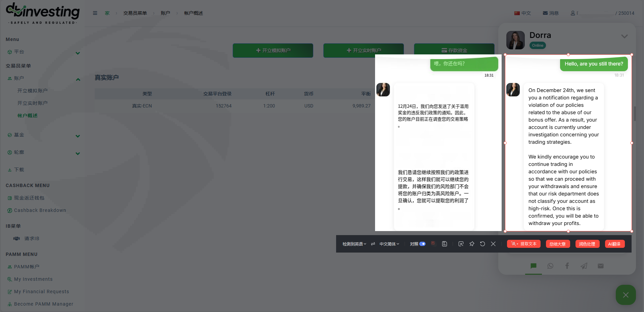
Task: Open the 中文简体 target language dropdown
Action: click(389, 244)
